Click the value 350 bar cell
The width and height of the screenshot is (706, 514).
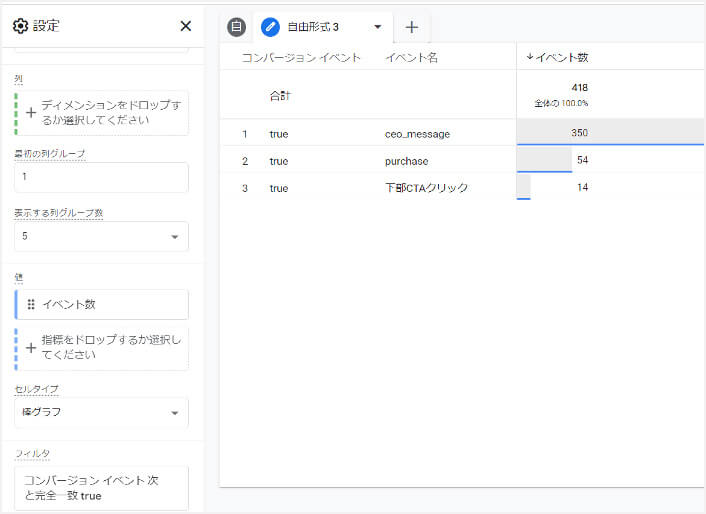[x=610, y=132]
